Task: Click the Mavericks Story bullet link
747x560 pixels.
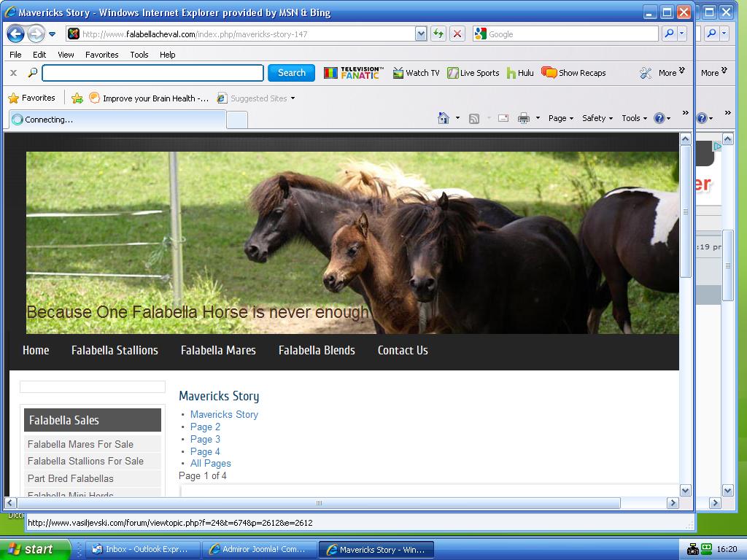Action: point(224,414)
